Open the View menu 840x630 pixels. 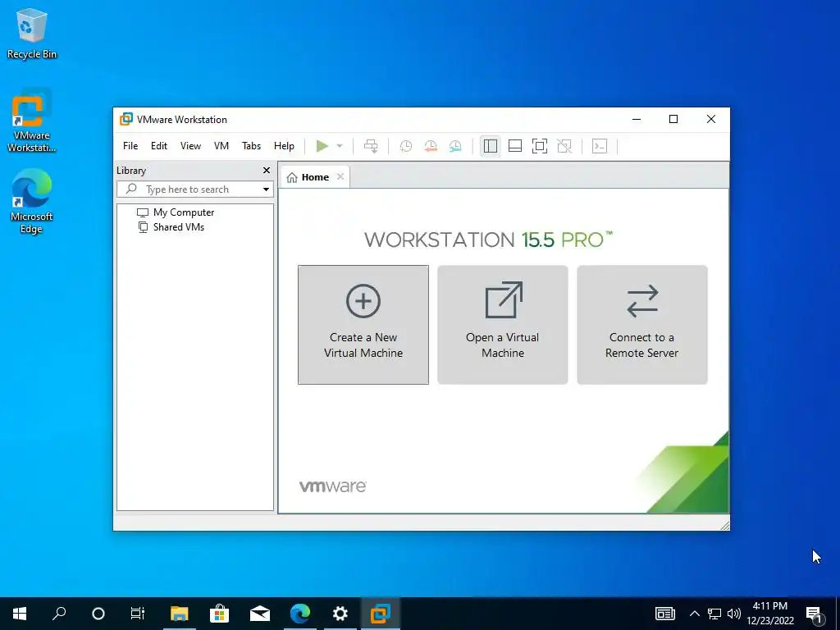(190, 146)
